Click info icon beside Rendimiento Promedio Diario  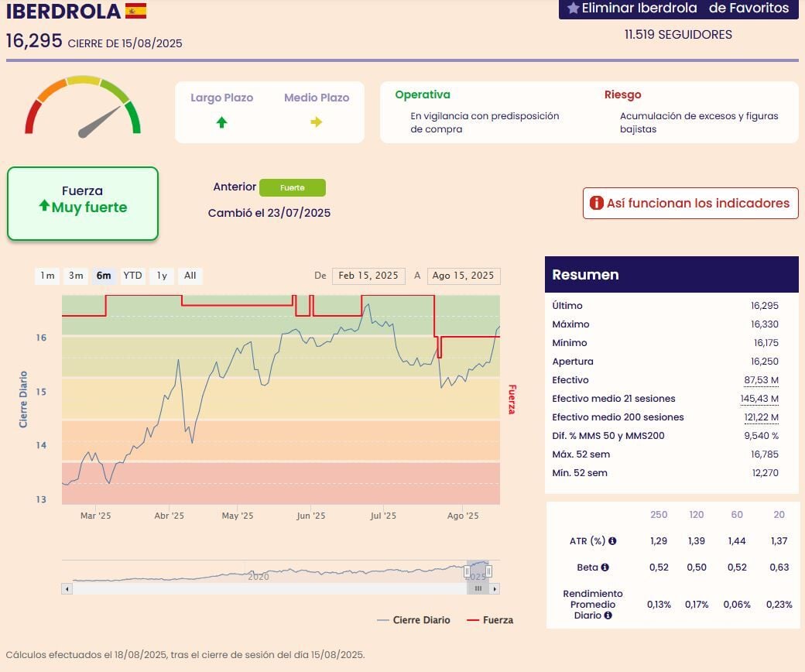pyautogui.click(x=608, y=615)
